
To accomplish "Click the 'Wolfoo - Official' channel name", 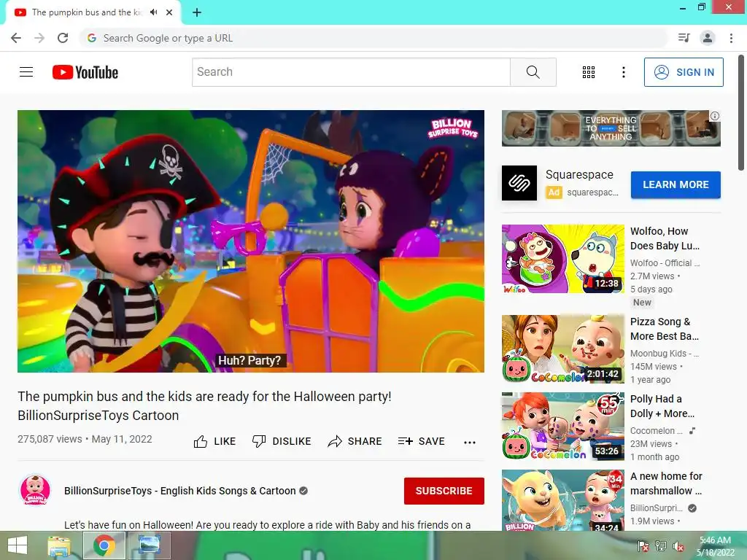I will tap(665, 262).
